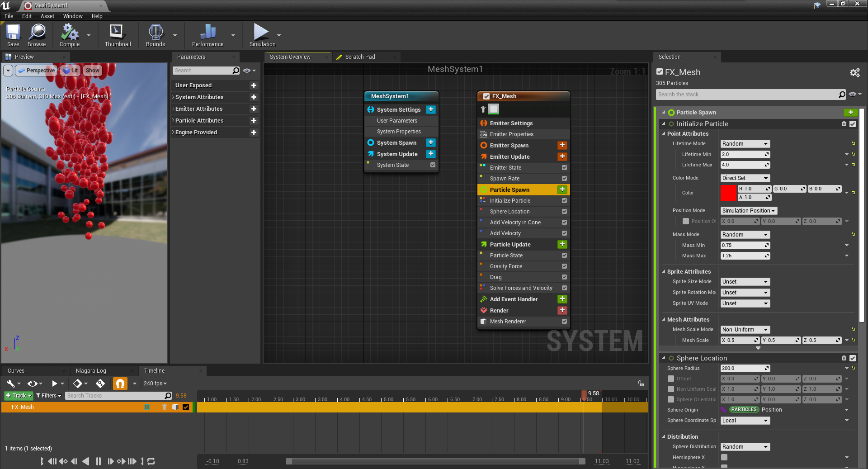
Task: Click the FX_Mesh emitter thumbnail icon
Action: pyautogui.click(x=494, y=109)
